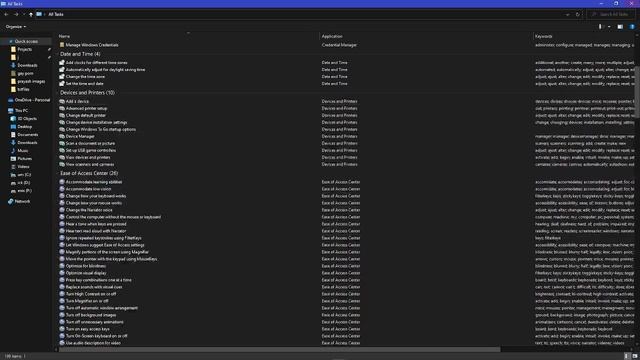This screenshot has height=360, width=640.
Task: Open Add clocks for different time zones
Action: click(x=96, y=63)
